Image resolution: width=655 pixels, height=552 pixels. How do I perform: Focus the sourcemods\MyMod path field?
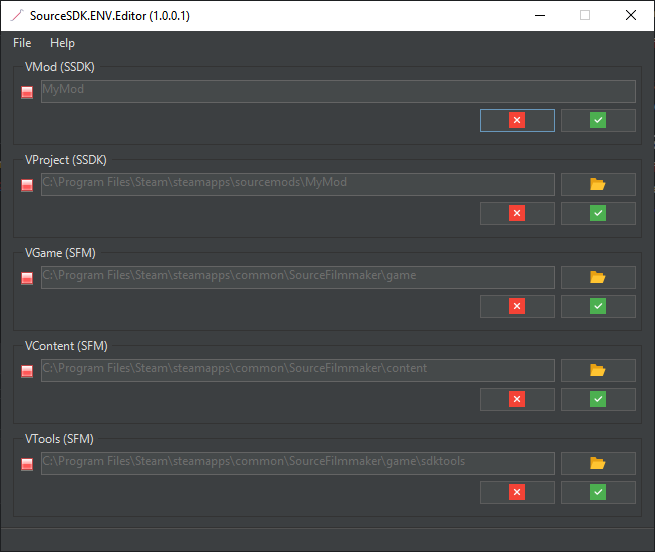point(298,184)
